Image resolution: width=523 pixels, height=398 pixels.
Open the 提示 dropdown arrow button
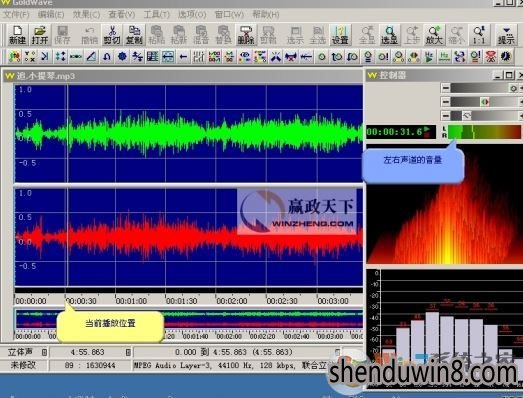tap(506, 35)
